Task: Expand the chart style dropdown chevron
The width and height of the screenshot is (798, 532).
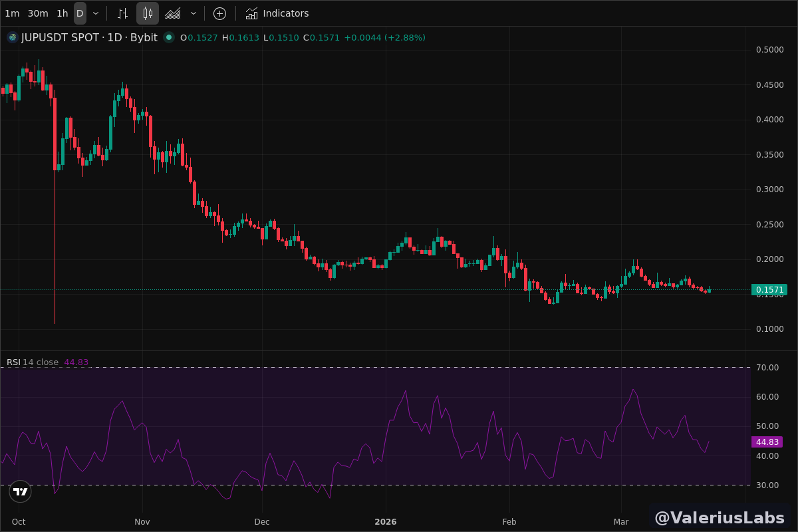Action: coord(194,13)
